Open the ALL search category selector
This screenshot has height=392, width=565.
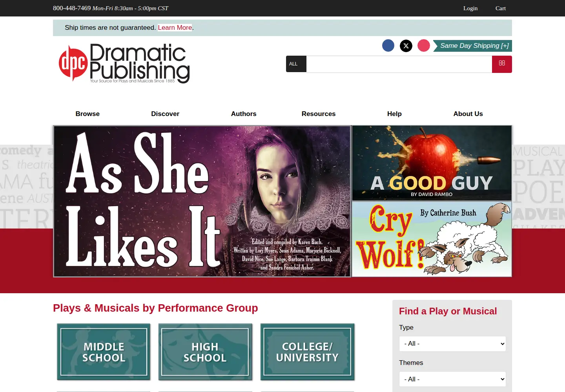point(296,64)
